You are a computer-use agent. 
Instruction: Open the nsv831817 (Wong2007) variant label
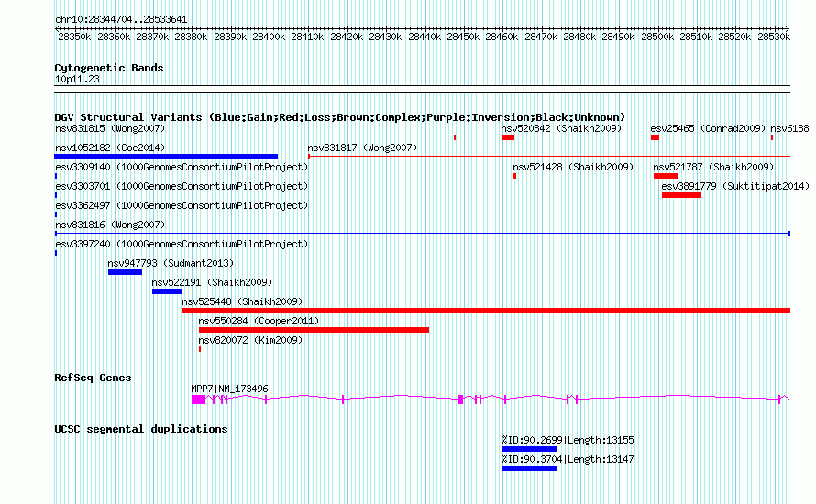click(362, 148)
